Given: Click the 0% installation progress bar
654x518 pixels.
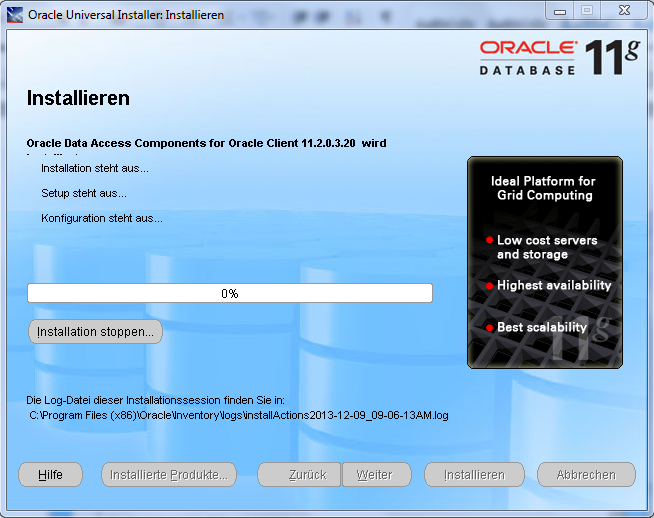Looking at the screenshot, I should pos(230,293).
